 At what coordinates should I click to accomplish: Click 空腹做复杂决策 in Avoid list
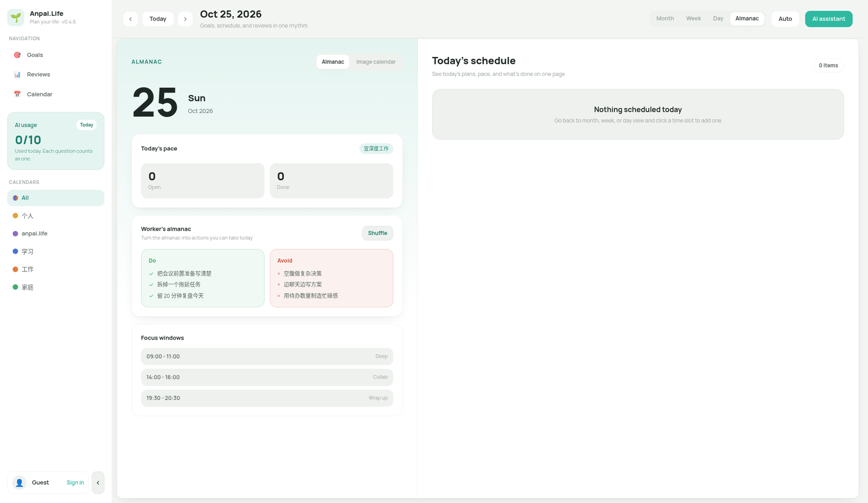coord(303,273)
